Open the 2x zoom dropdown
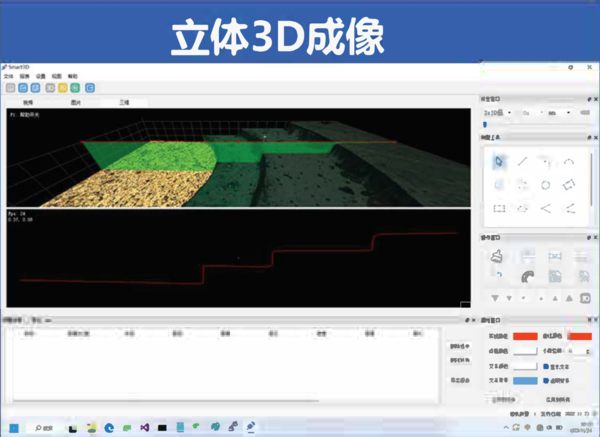This screenshot has height=437, width=600. [497, 113]
